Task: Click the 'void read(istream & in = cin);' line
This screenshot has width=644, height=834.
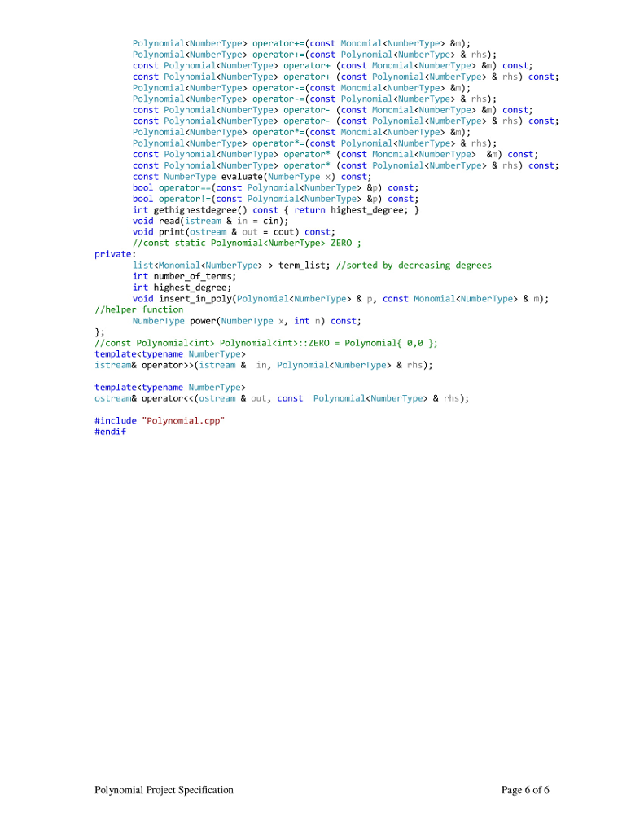Action: click(211, 221)
